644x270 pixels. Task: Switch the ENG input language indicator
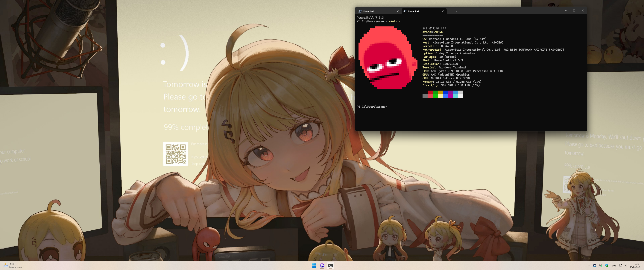tap(613, 265)
